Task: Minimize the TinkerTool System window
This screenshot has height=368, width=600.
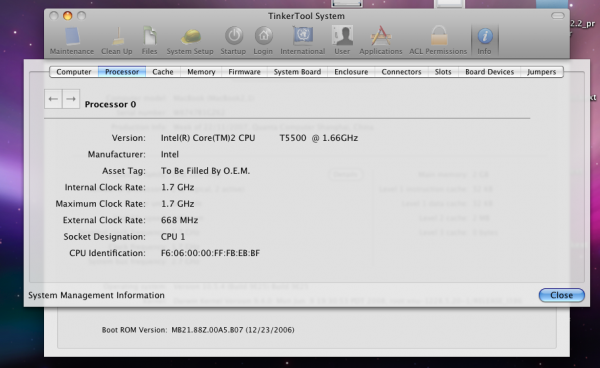Action: [67, 16]
